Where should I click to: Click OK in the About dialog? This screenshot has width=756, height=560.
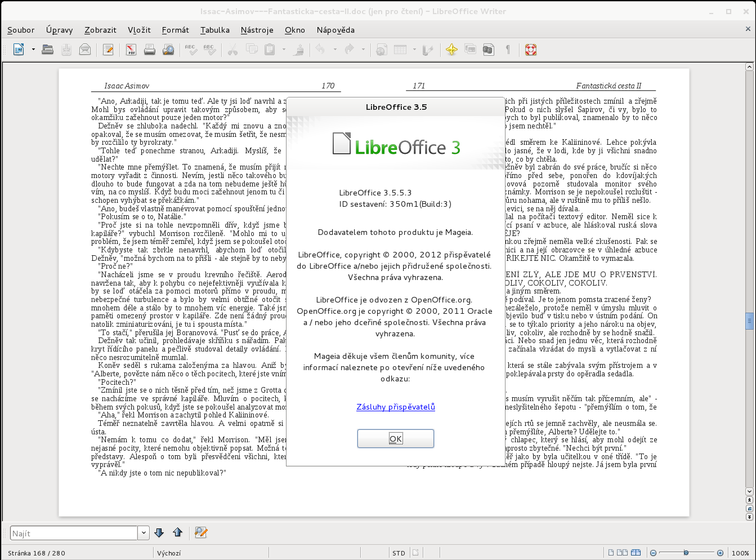(396, 439)
